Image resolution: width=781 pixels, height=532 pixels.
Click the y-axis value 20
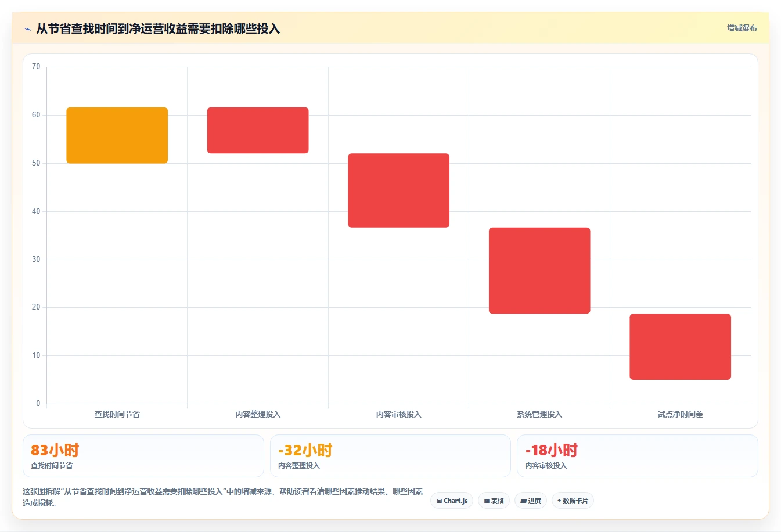point(36,307)
